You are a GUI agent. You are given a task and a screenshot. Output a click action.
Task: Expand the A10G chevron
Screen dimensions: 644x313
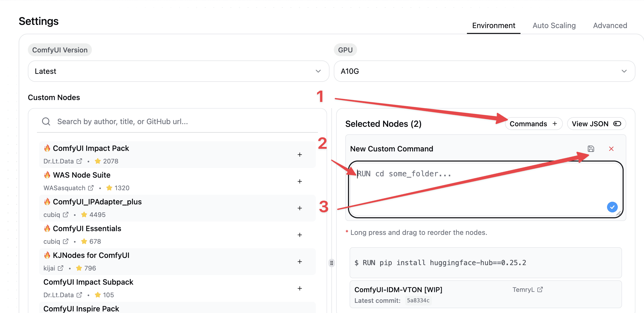pyautogui.click(x=624, y=71)
